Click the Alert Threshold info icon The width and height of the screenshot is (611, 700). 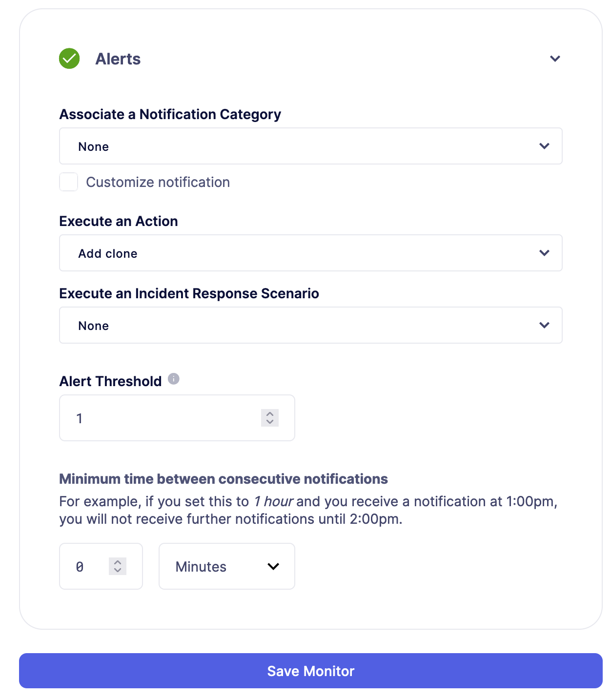tap(174, 379)
